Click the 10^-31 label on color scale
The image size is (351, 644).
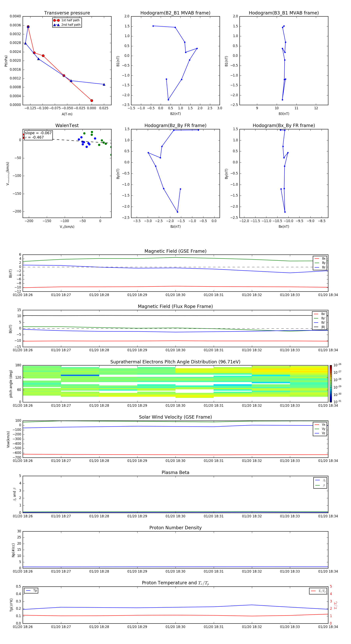click(x=337, y=402)
